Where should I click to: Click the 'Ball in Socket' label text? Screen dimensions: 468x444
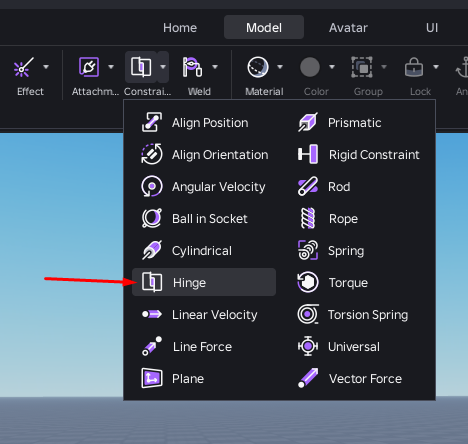[x=210, y=219]
